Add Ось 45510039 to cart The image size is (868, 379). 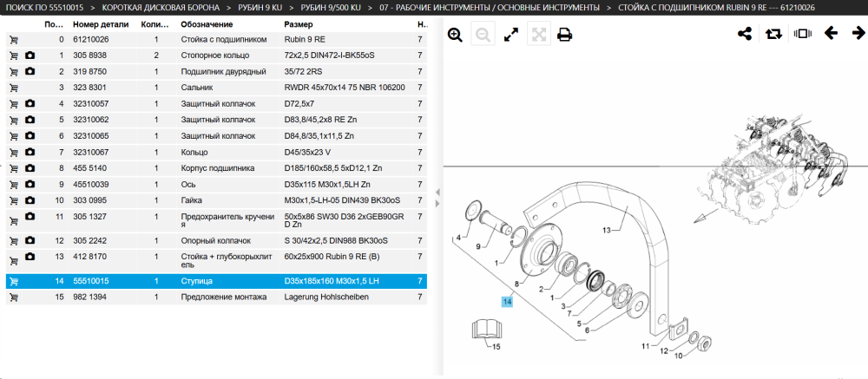pos(14,184)
